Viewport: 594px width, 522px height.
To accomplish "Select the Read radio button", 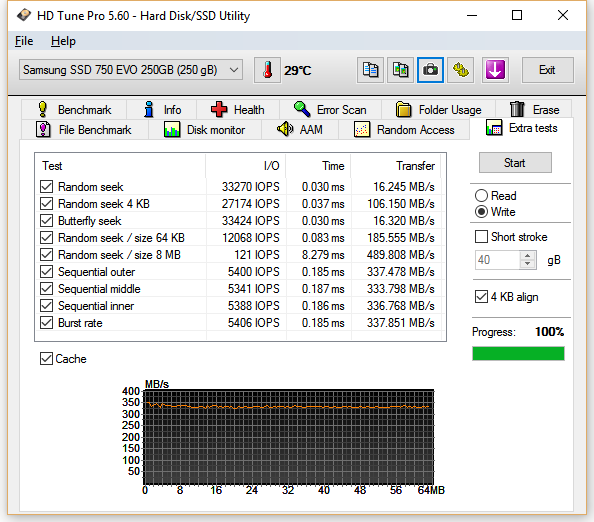I will coord(481,195).
